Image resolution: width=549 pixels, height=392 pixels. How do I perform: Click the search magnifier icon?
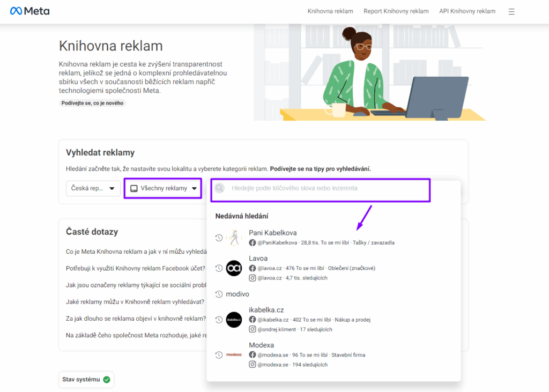(219, 188)
